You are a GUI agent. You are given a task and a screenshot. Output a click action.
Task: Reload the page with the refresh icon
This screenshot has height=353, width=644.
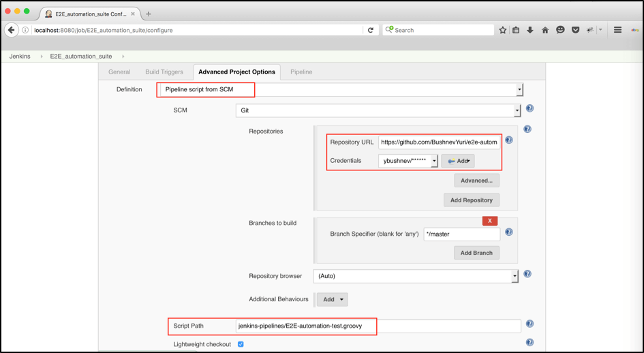tap(371, 30)
